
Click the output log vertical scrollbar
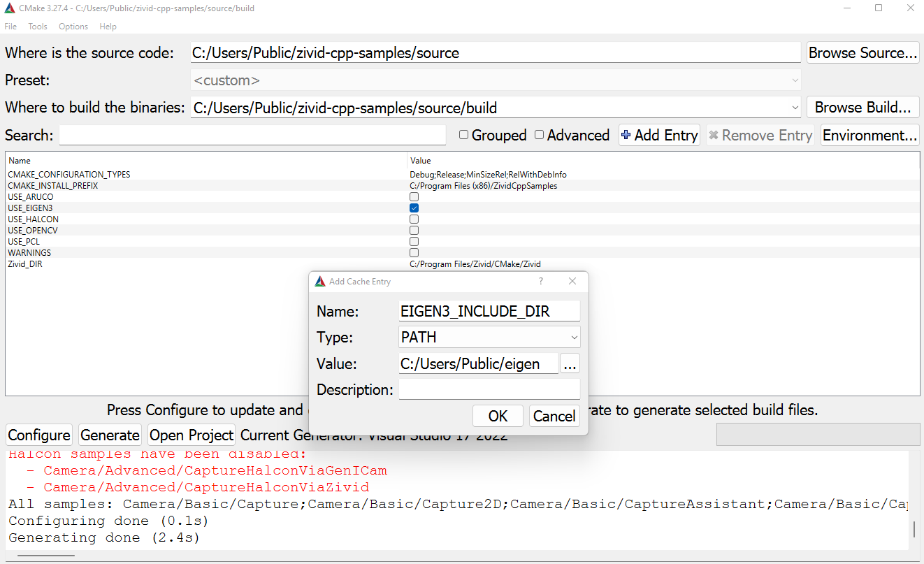pos(914,529)
